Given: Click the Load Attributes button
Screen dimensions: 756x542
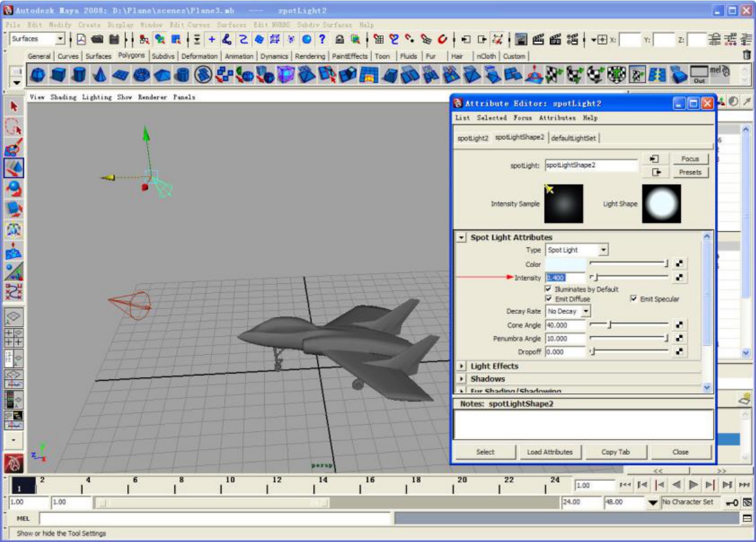Looking at the screenshot, I should click(550, 452).
